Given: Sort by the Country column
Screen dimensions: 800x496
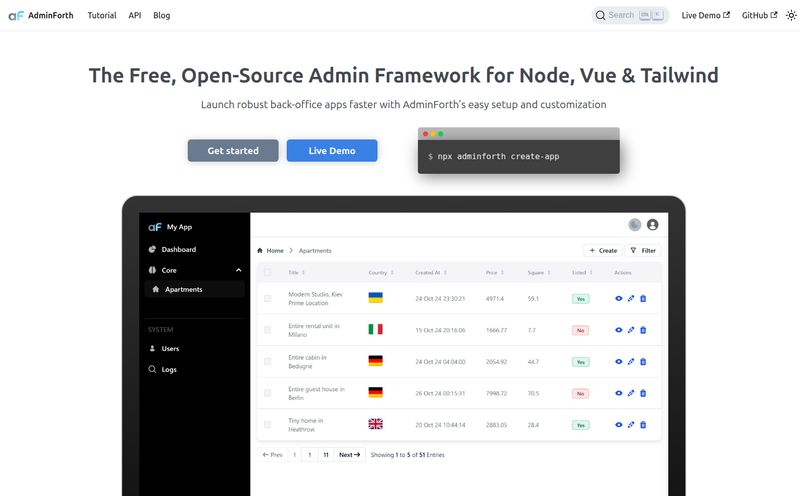Looking at the screenshot, I should point(381,272).
